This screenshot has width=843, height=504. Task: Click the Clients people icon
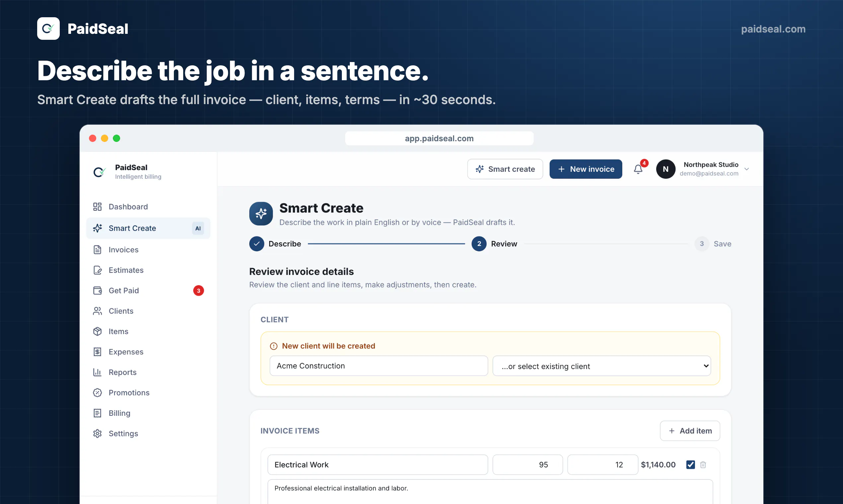coord(98,311)
